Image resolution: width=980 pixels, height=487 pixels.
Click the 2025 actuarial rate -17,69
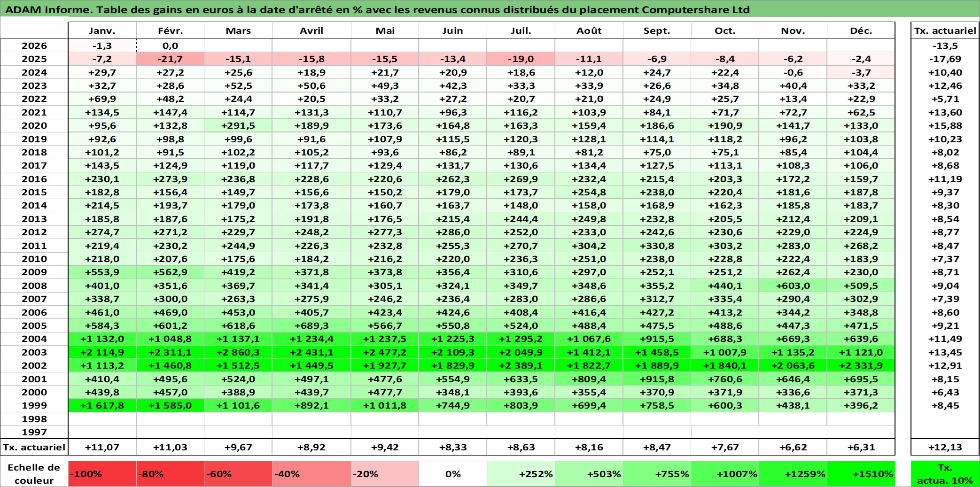pyautogui.click(x=945, y=59)
